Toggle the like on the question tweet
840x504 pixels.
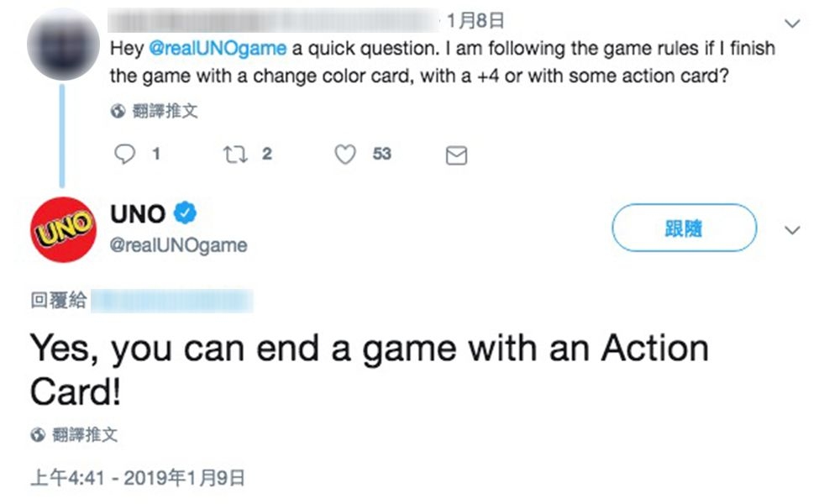click(x=344, y=155)
